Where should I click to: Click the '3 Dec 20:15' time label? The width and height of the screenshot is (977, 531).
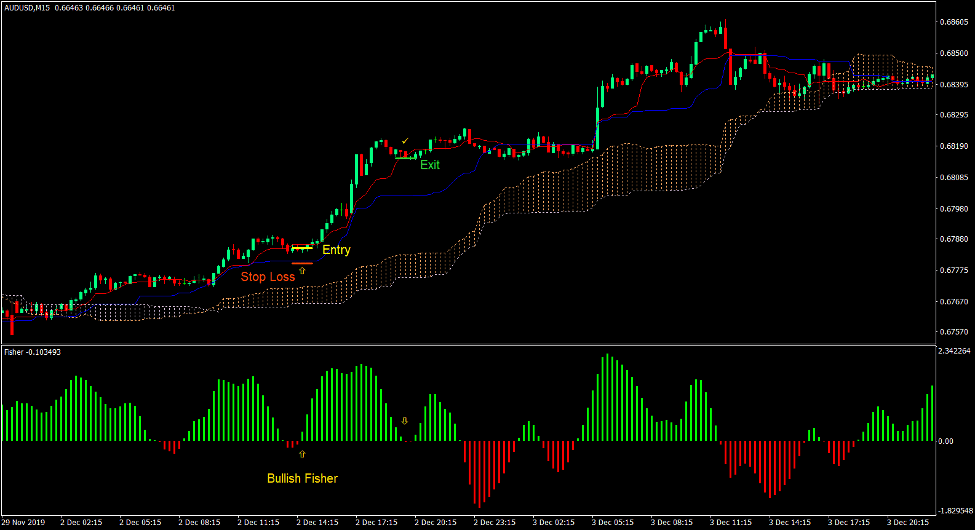(908, 522)
